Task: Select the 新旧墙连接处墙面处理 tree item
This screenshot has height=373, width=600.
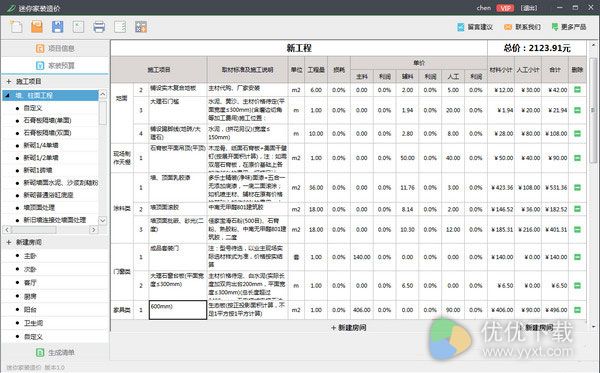Action: [x=55, y=220]
